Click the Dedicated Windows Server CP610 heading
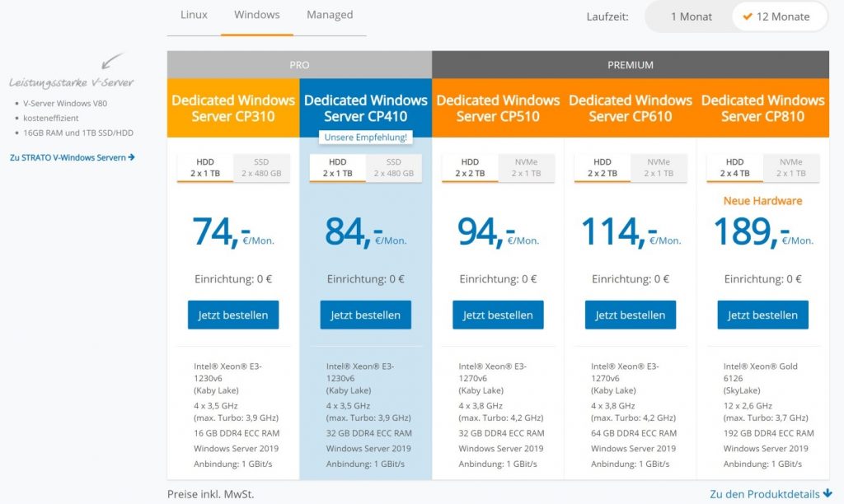This screenshot has height=504, width=844. [x=631, y=108]
